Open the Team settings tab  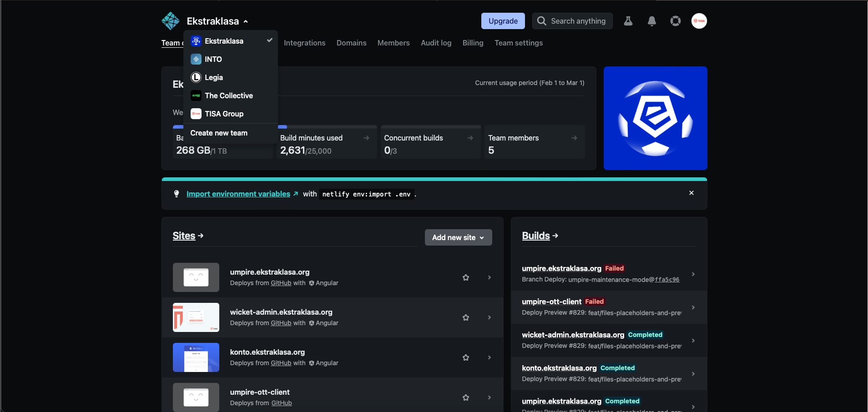tap(519, 43)
